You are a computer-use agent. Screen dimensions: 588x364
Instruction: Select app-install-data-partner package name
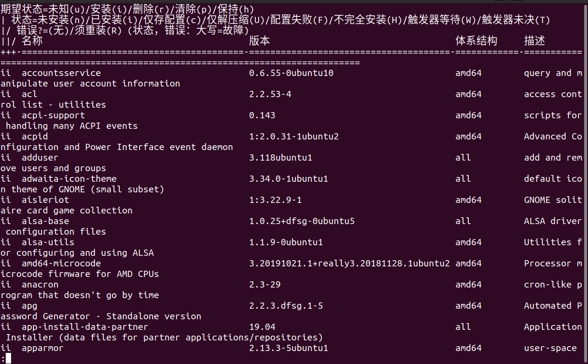[85, 327]
